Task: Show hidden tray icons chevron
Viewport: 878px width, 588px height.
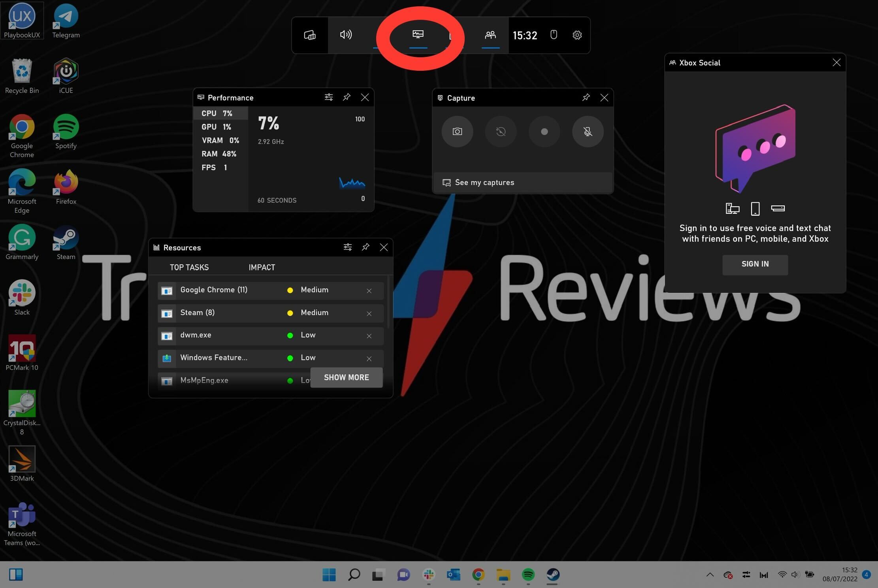Action: tap(710, 575)
